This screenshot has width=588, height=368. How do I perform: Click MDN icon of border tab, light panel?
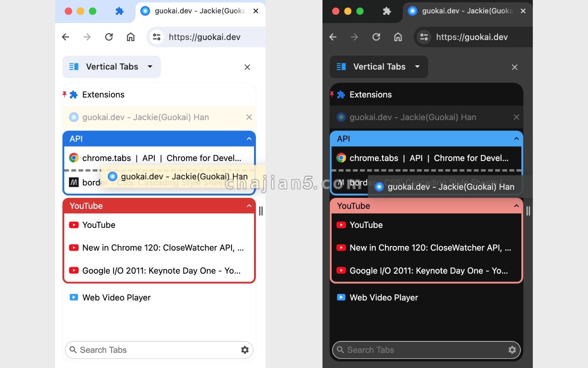pos(73,183)
